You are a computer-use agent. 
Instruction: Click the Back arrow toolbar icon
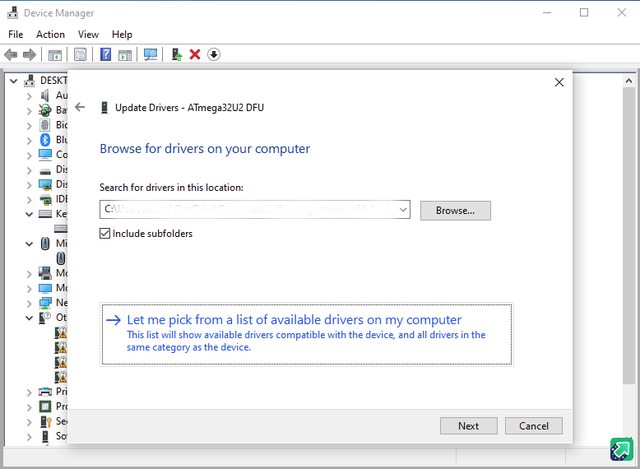11,54
